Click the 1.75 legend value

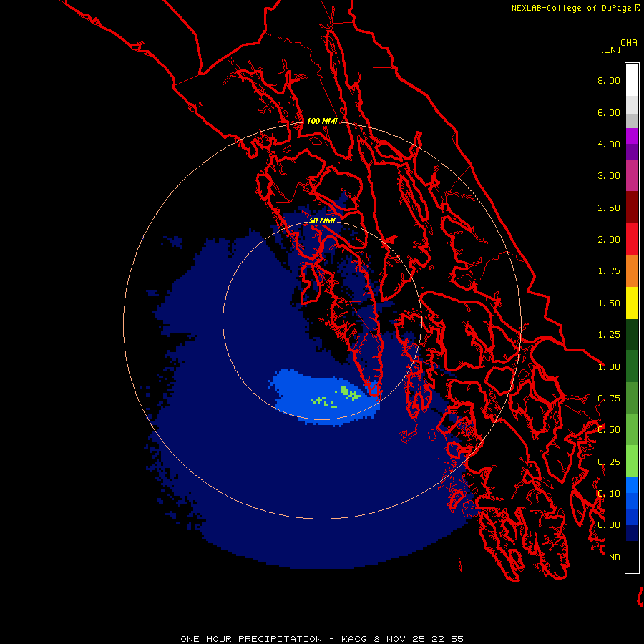click(609, 271)
